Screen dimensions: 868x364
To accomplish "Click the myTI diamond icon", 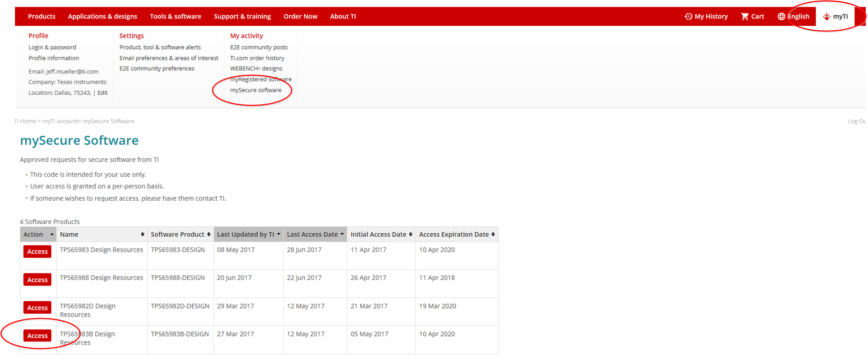I will click(x=826, y=17).
